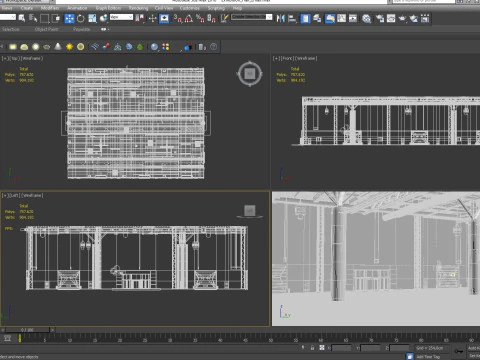This screenshot has width=480, height=360.
Task: Switch to the Populate ribbon tab
Action: point(82,29)
